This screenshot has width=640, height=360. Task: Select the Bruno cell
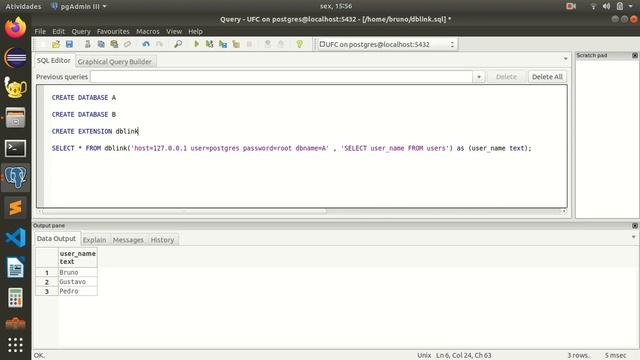[x=78, y=272]
